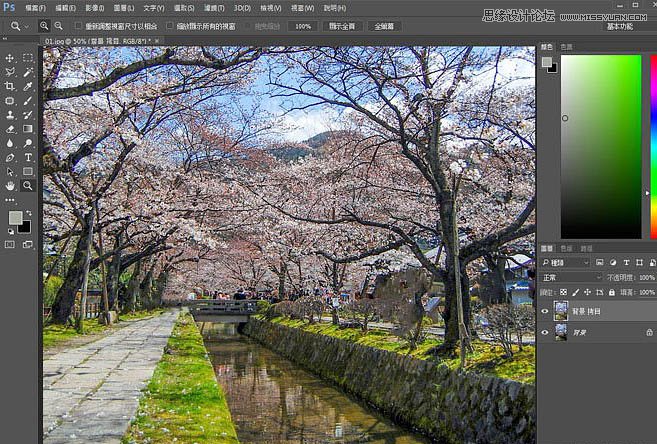
Task: Open the Layer menu (L)
Action: click(x=124, y=8)
